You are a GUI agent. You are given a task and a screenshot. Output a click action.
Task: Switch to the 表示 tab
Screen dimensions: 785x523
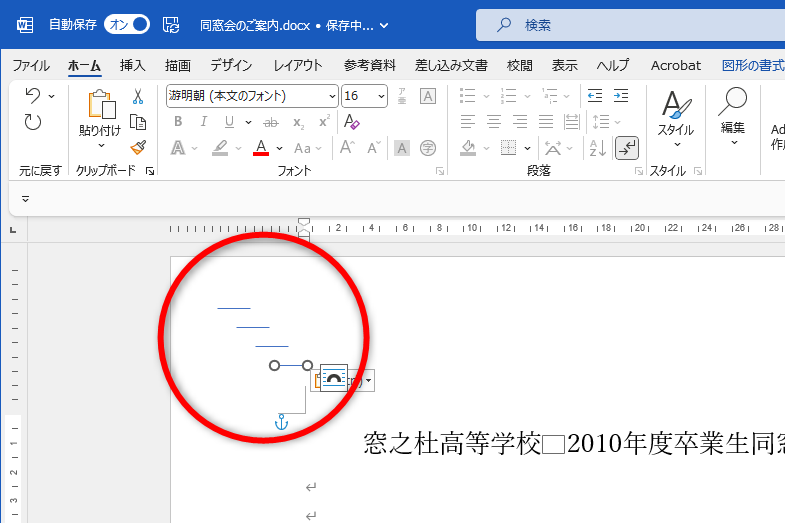[565, 66]
